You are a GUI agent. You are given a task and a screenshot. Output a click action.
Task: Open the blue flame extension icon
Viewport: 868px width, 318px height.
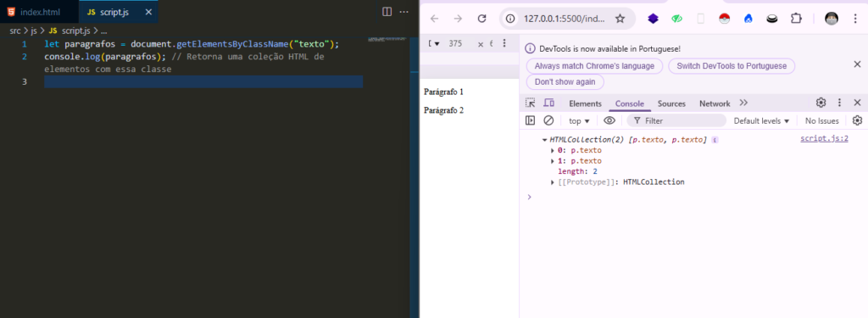[x=748, y=19]
